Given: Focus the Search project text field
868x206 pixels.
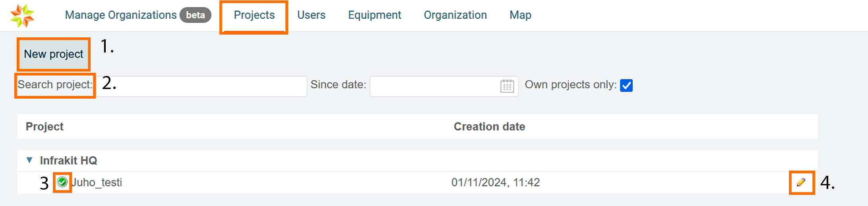Looking at the screenshot, I should (x=201, y=86).
